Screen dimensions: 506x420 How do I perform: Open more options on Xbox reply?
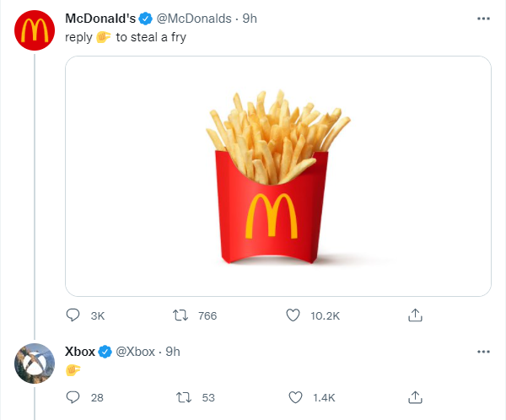click(483, 351)
